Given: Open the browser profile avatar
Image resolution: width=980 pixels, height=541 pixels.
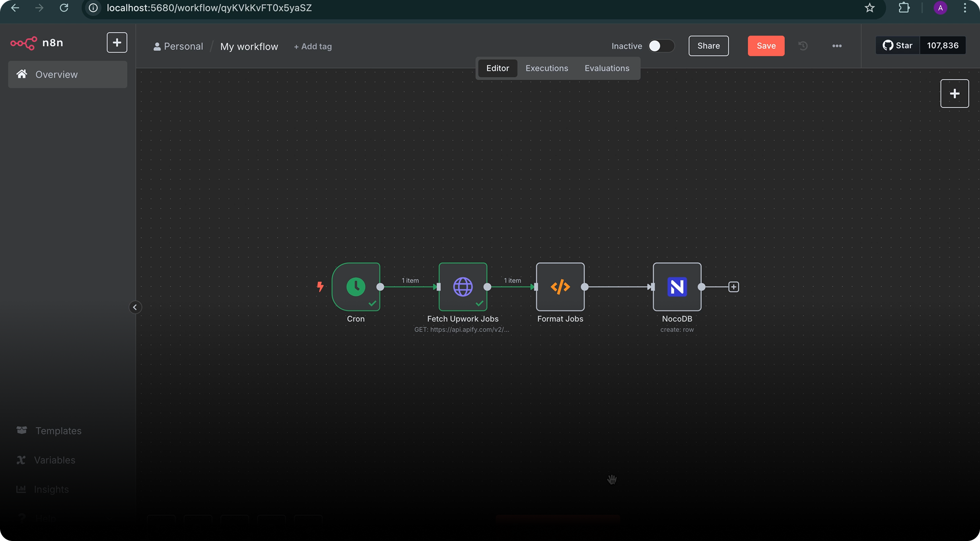Looking at the screenshot, I should point(940,8).
